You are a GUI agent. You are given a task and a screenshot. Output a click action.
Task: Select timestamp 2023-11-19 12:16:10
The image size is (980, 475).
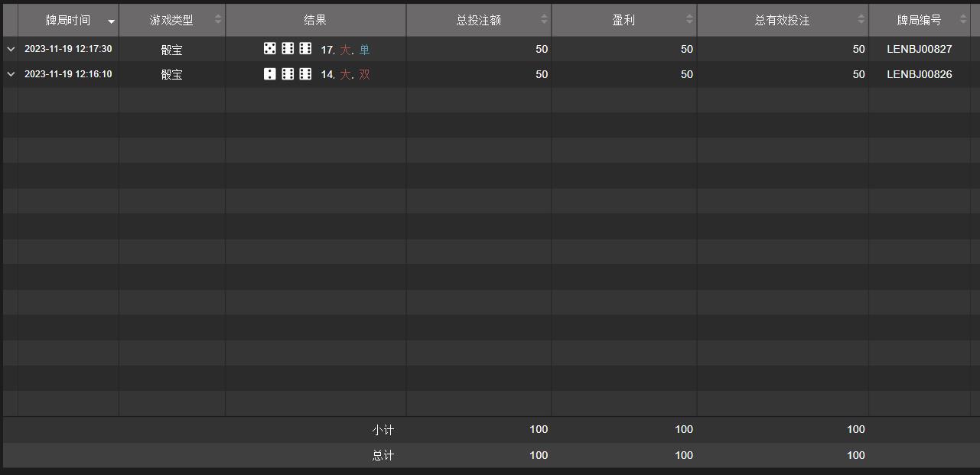point(68,74)
